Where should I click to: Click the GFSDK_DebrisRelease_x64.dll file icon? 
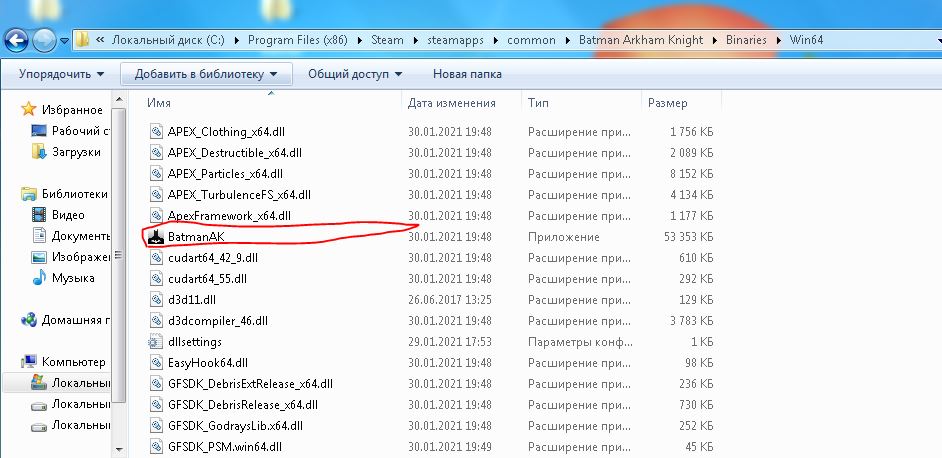click(x=156, y=405)
